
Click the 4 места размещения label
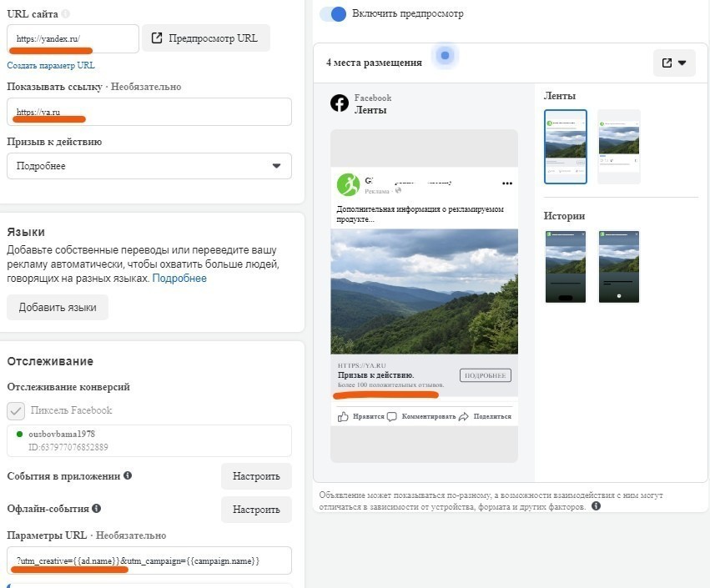click(374, 63)
